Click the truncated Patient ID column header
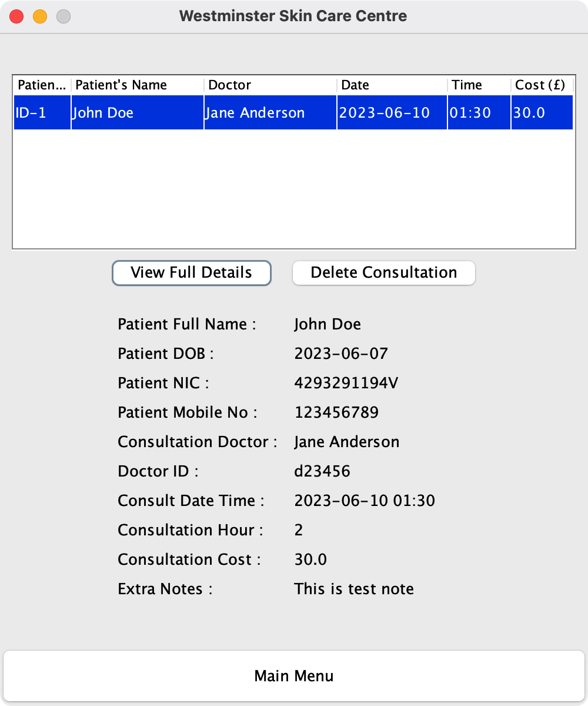Image resolution: width=588 pixels, height=706 pixels. click(41, 85)
